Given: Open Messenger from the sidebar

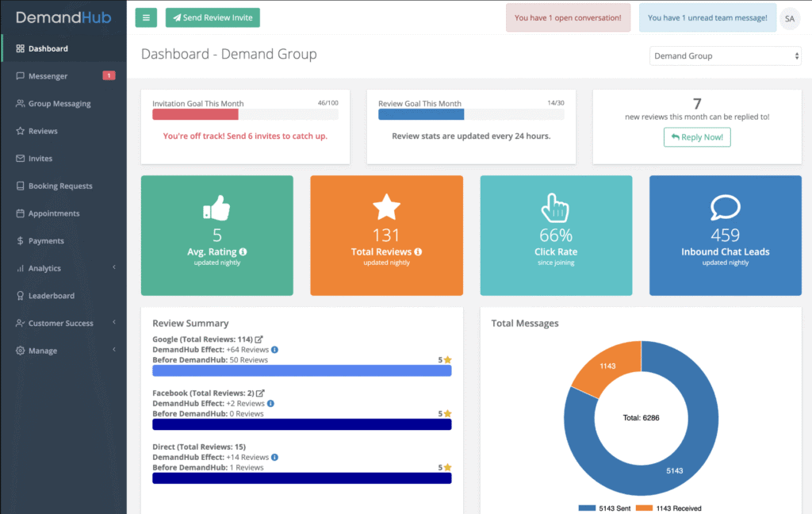Looking at the screenshot, I should coord(48,76).
